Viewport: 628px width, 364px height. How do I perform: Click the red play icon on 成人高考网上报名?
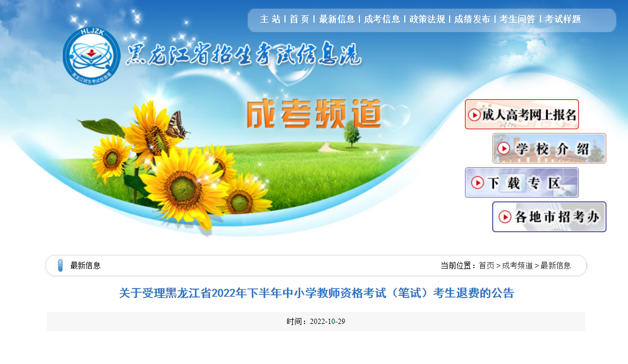[x=474, y=115]
